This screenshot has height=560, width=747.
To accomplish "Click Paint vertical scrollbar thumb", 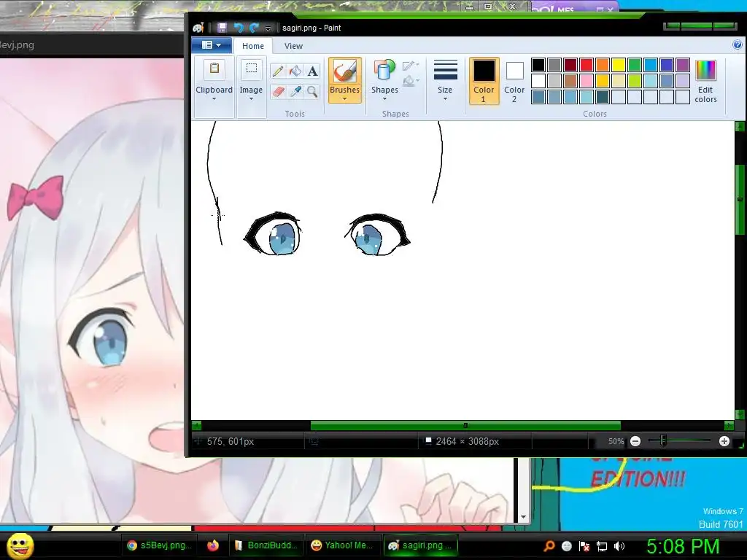I will click(740, 199).
